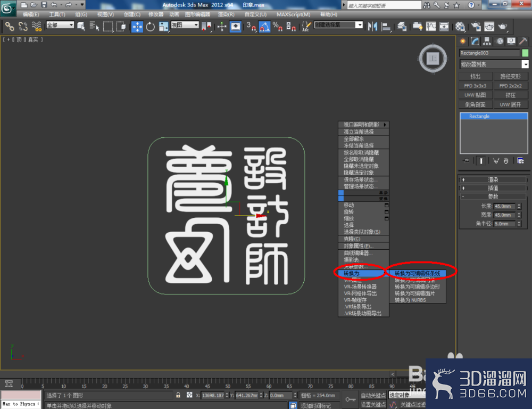The height and width of the screenshot is (409, 532).
Task: Click the Align tool icon
Action: 386,27
